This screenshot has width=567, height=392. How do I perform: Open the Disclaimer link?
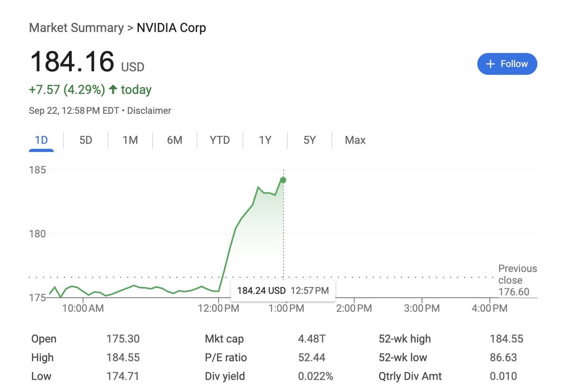[149, 111]
